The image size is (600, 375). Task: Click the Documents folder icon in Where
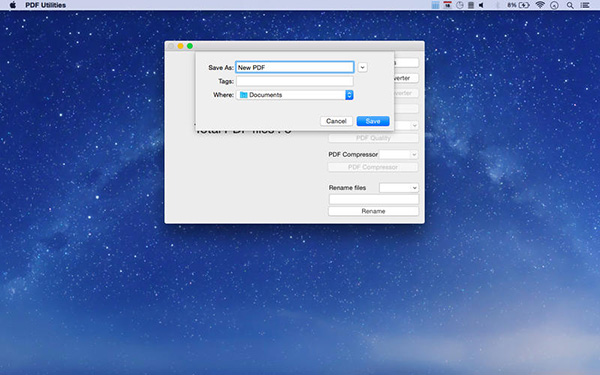coord(243,95)
